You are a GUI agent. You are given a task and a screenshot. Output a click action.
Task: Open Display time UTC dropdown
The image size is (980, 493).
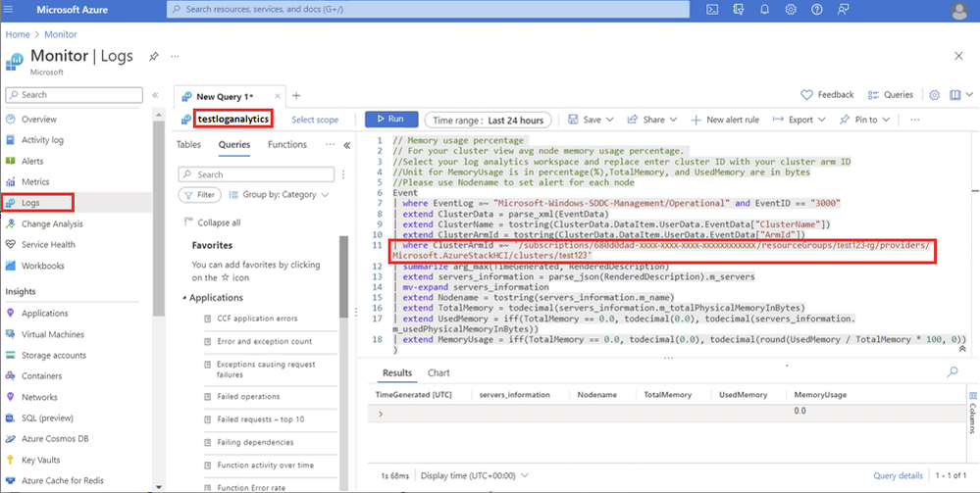click(x=475, y=475)
